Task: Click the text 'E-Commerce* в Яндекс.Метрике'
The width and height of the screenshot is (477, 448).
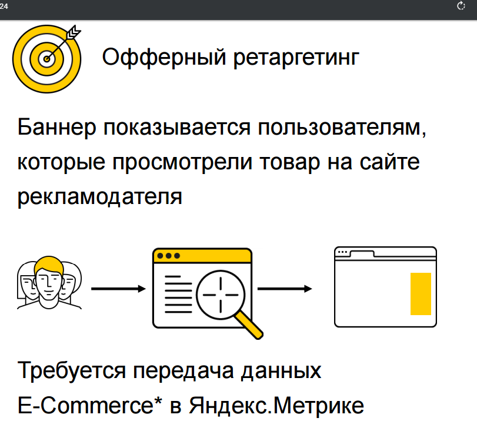Action: tap(191, 406)
